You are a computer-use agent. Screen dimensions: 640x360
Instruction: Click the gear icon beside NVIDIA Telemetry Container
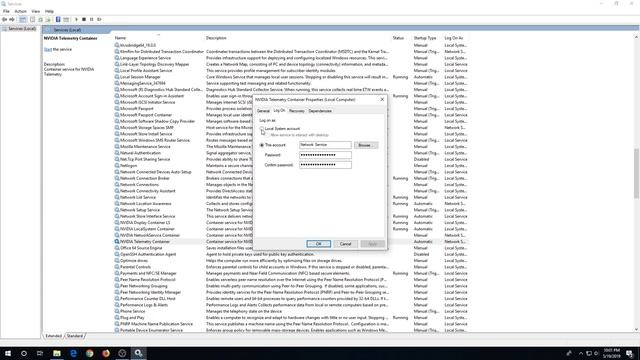[x=117, y=242]
